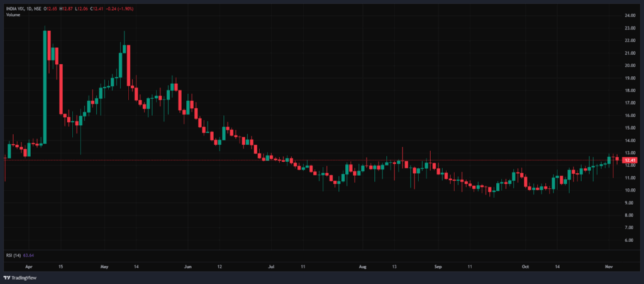644x284 pixels.
Task: Click the RSI value 63.64
Action: 28,255
